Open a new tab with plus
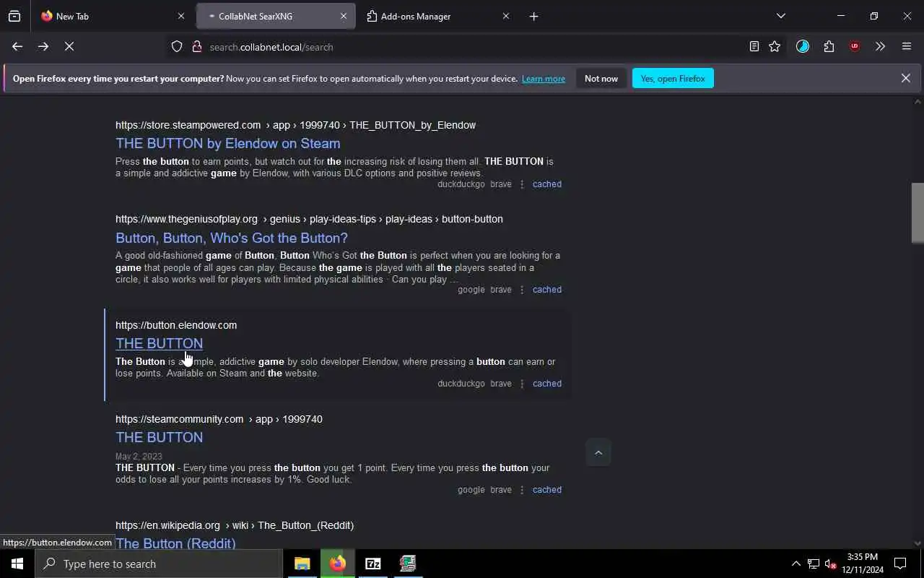The height and width of the screenshot is (578, 924). click(533, 16)
